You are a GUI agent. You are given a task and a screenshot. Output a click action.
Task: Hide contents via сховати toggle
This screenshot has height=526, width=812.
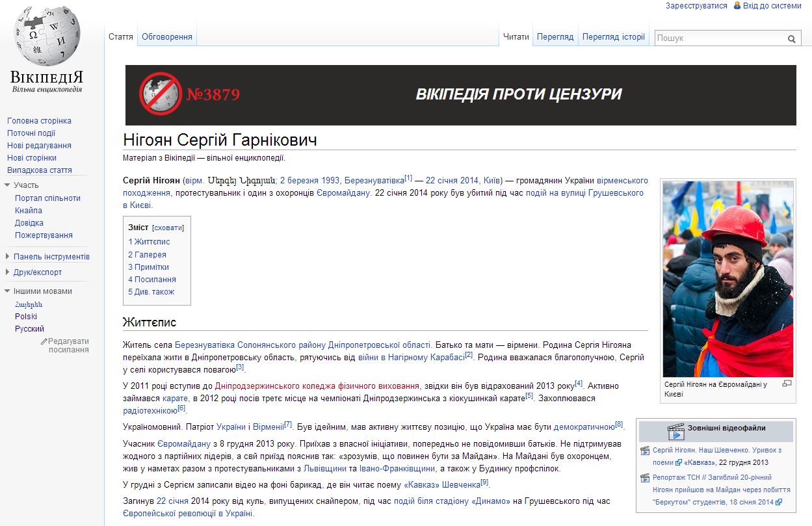[x=168, y=228]
